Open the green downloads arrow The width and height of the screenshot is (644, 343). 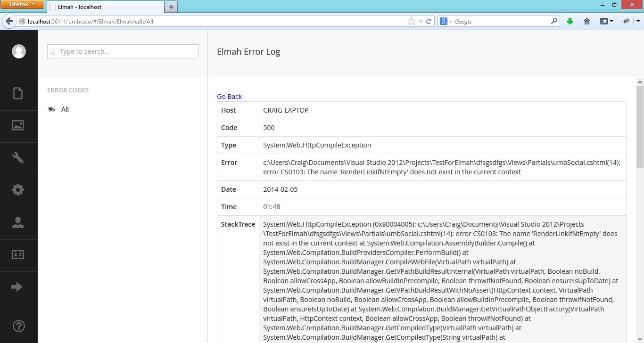570,21
